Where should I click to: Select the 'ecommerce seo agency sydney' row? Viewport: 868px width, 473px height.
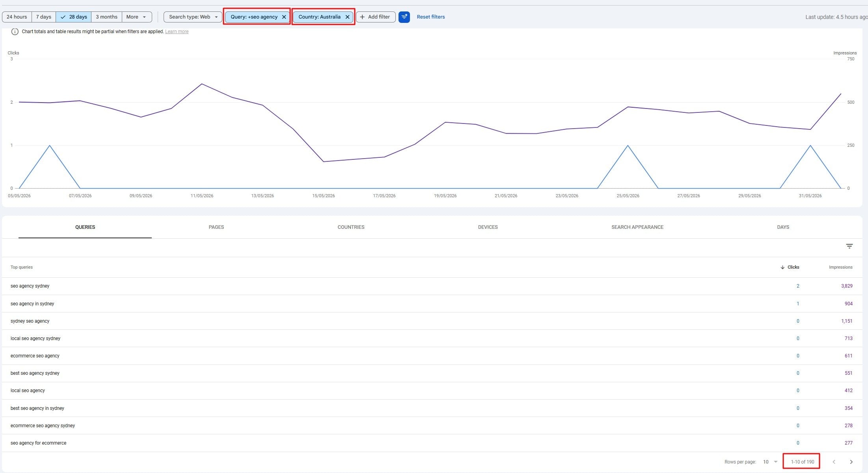(432, 426)
